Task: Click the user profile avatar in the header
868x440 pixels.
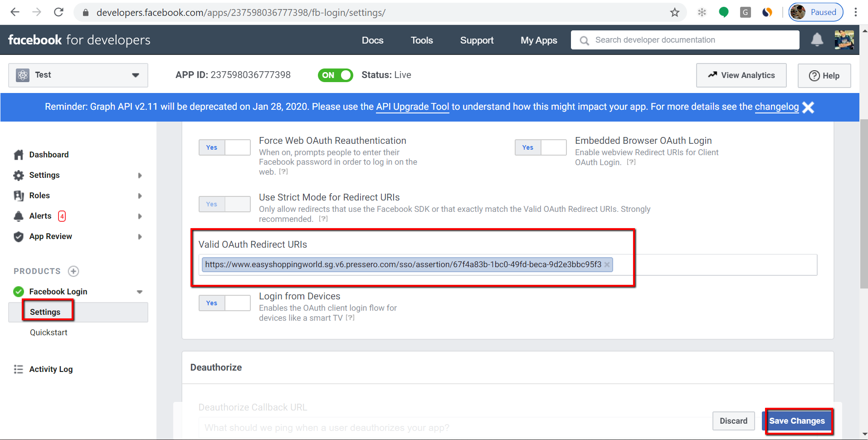Action: (x=844, y=40)
